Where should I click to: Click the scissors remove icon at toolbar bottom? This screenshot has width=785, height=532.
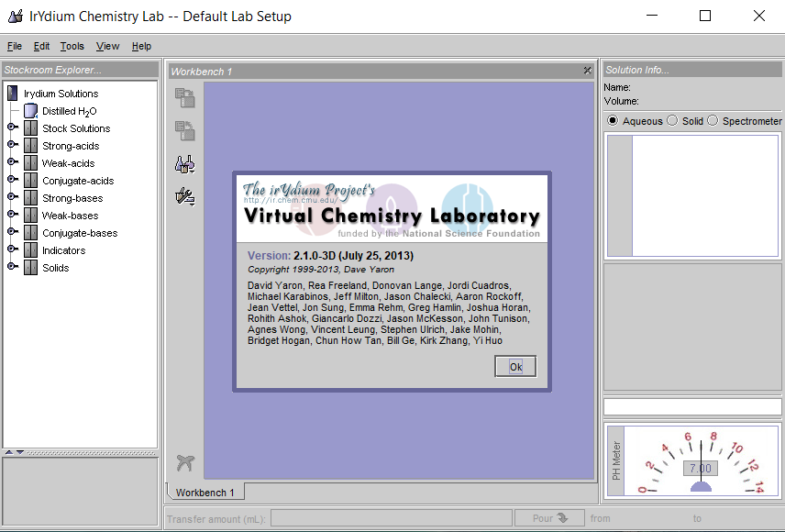tap(184, 463)
